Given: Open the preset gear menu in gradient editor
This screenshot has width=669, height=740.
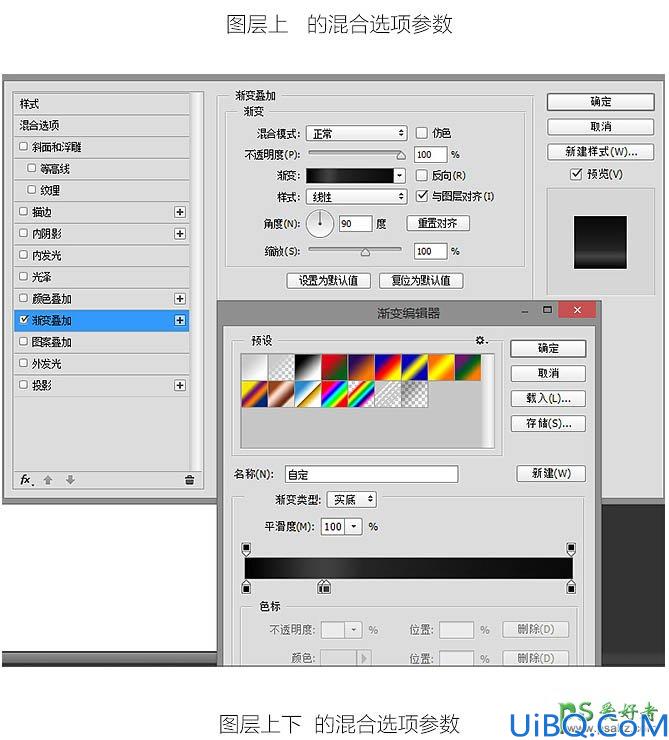Looking at the screenshot, I should [x=481, y=340].
